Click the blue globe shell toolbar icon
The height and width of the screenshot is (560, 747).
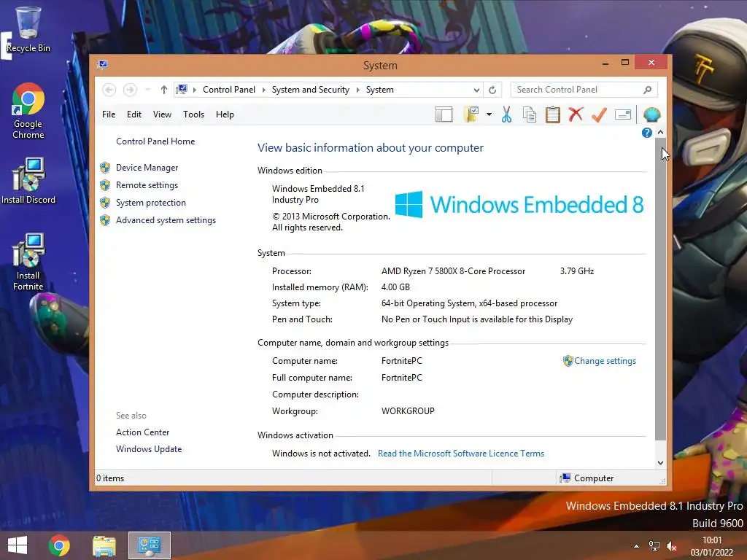(651, 114)
